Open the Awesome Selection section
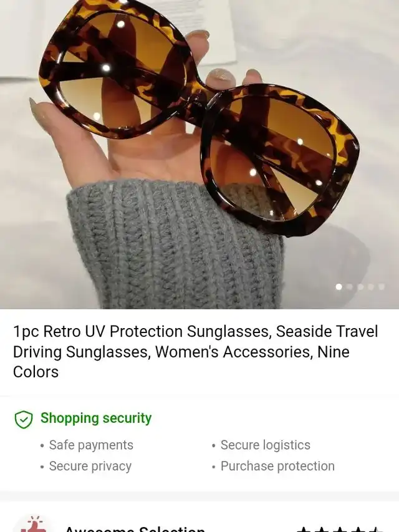 [135, 529]
